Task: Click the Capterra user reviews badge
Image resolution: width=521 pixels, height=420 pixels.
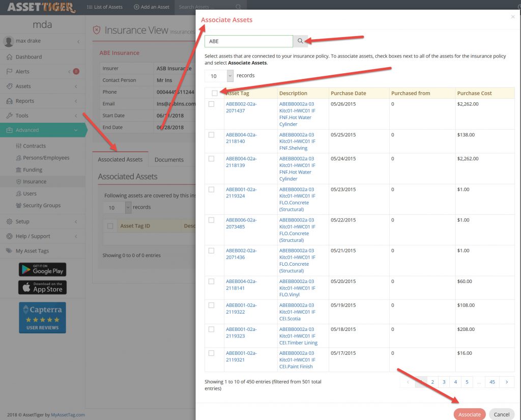Action: (42, 318)
